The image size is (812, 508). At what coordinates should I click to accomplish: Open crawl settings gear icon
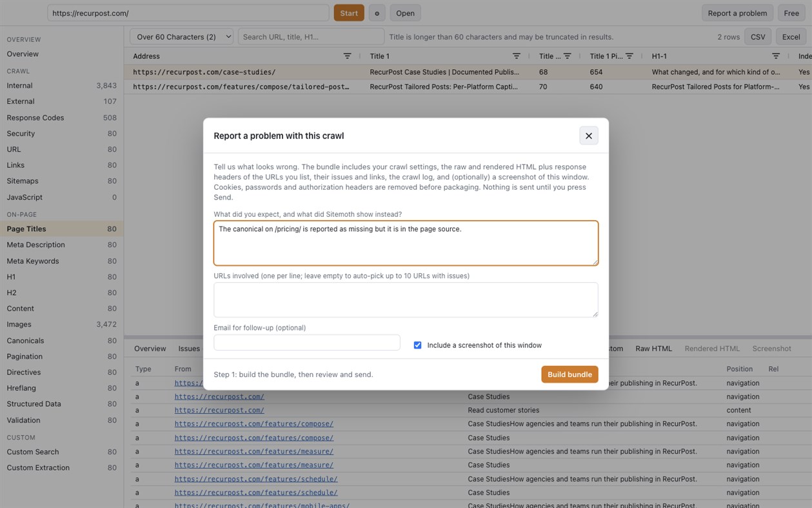(x=377, y=13)
